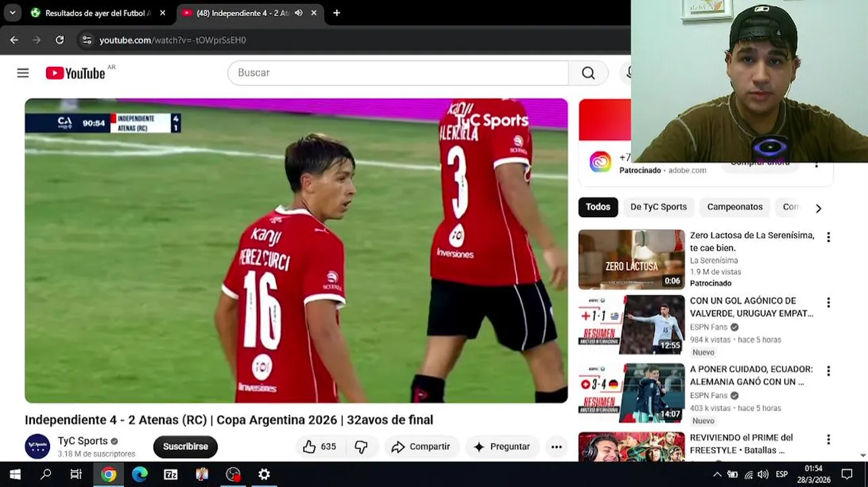The height and width of the screenshot is (487, 868).
Task: Open options menu for FREESTYLE video
Action: (x=828, y=439)
